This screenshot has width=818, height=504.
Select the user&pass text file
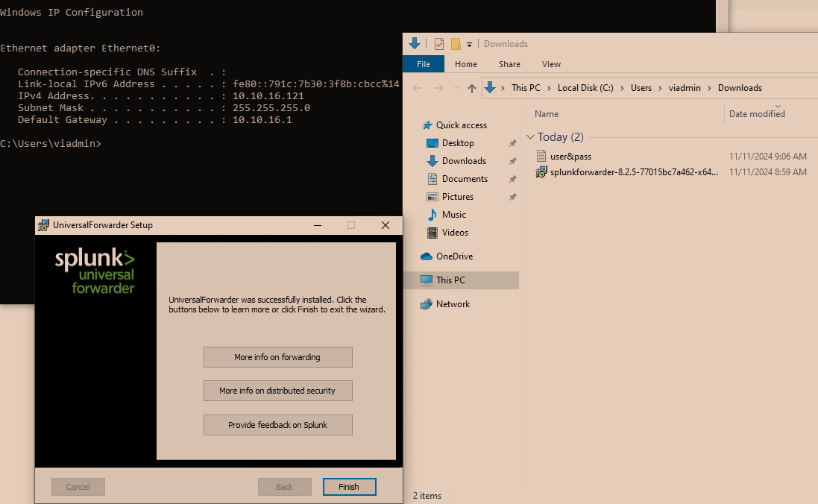pos(570,156)
